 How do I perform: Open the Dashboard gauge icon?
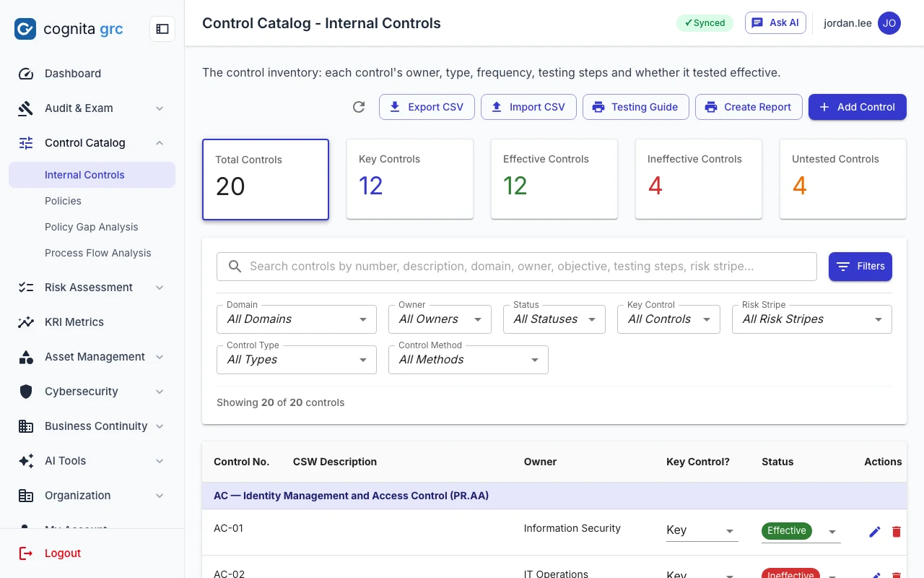pyautogui.click(x=26, y=74)
